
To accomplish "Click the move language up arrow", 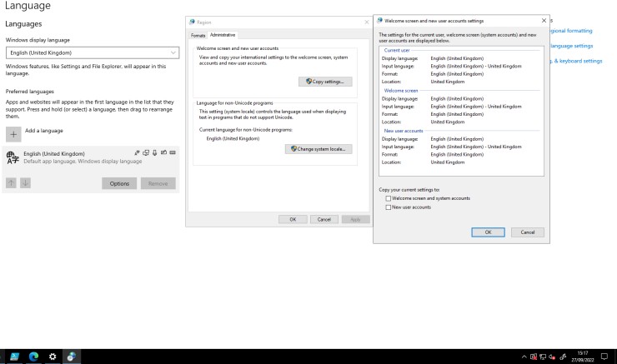I will coord(11,183).
